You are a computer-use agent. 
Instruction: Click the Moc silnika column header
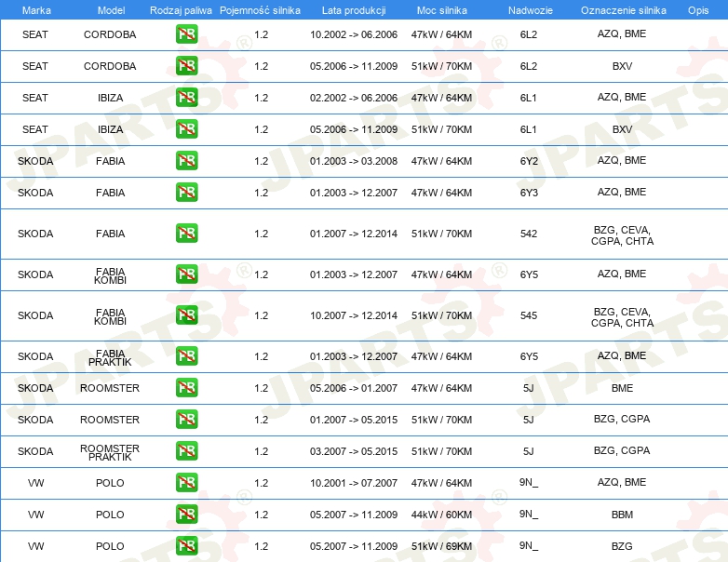pyautogui.click(x=442, y=10)
